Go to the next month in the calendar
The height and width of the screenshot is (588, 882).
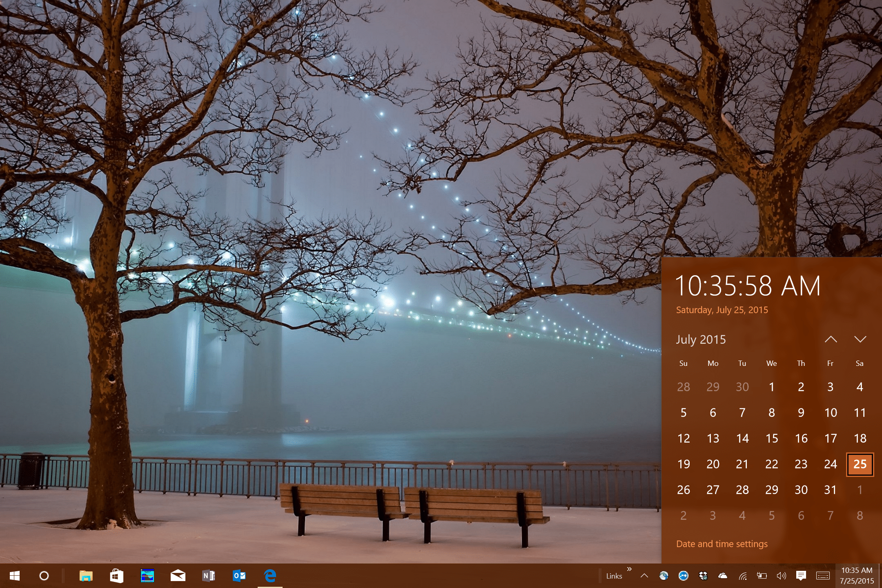(860, 339)
